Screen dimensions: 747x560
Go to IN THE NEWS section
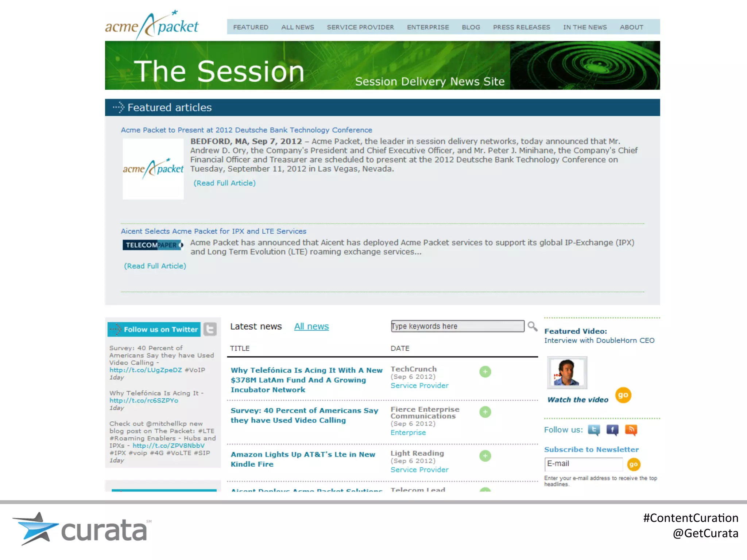click(x=585, y=27)
